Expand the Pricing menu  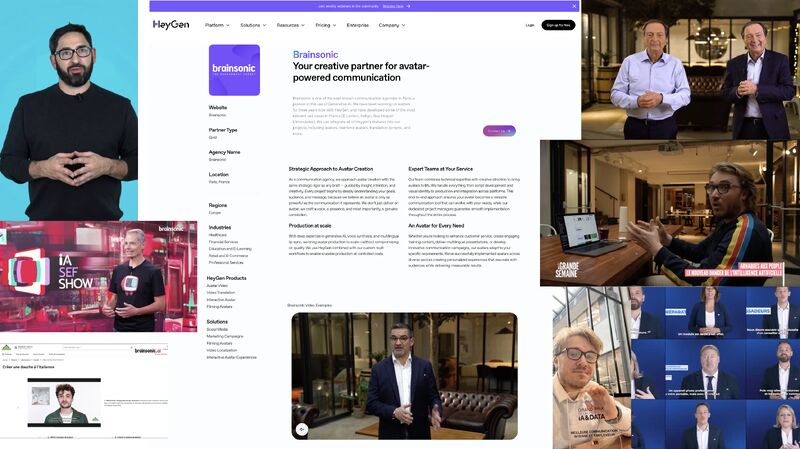pyautogui.click(x=326, y=25)
